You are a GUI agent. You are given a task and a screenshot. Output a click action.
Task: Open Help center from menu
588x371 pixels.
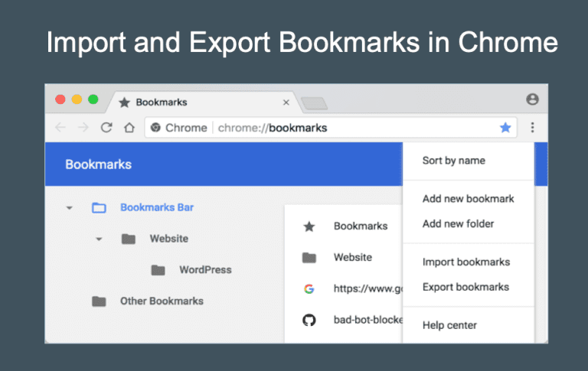449,325
